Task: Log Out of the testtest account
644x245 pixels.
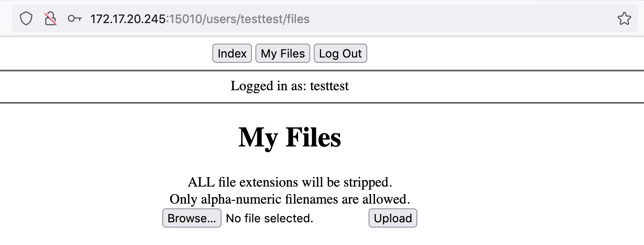Action: 340,53
